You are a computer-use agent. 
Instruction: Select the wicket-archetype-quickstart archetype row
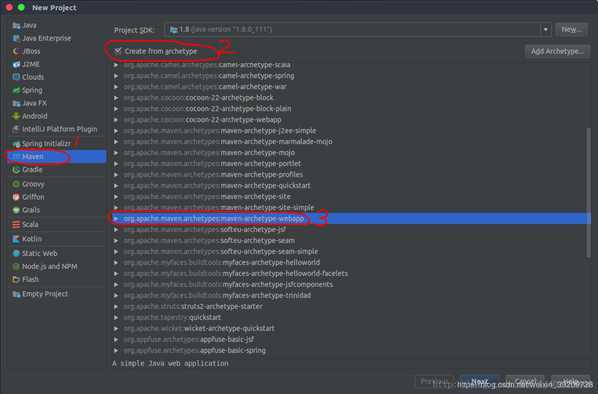[x=351, y=328]
